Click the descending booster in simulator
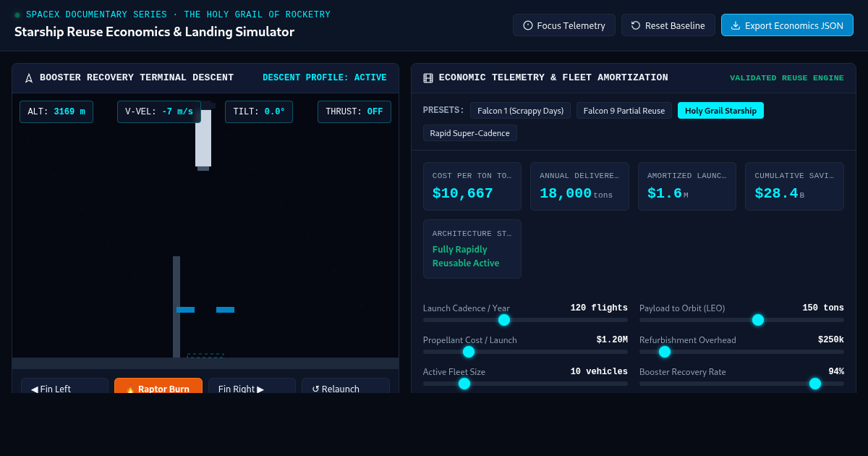Viewport: 868px width, 456px height. (203, 138)
